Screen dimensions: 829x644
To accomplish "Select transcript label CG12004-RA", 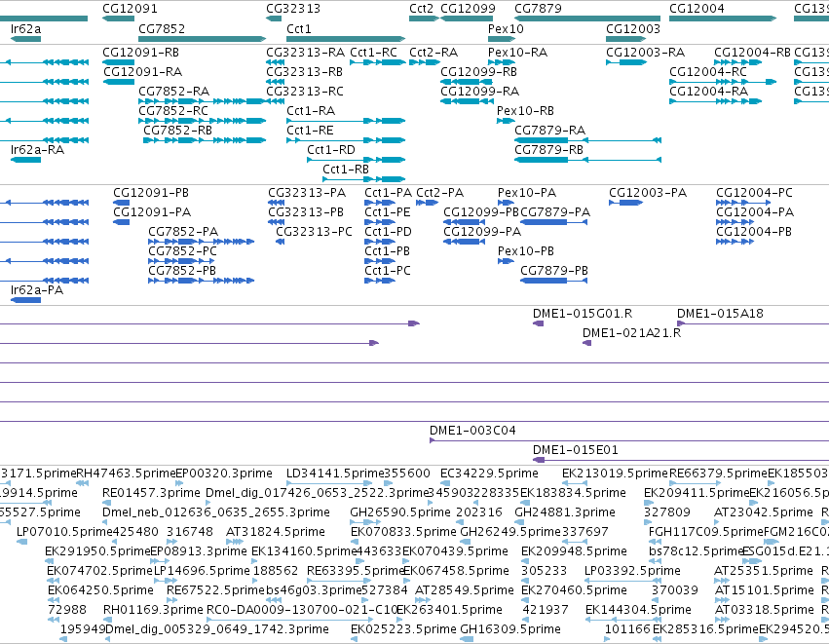I will [x=708, y=92].
